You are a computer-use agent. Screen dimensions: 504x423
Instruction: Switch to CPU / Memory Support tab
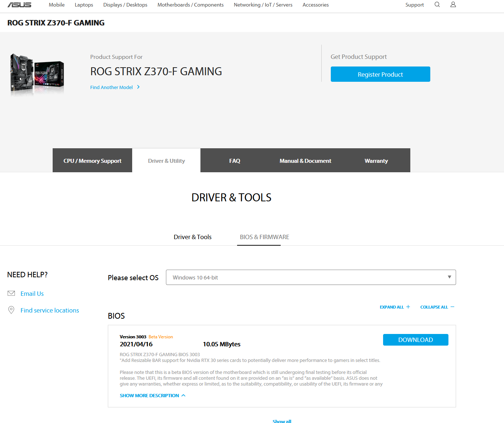[92, 160]
